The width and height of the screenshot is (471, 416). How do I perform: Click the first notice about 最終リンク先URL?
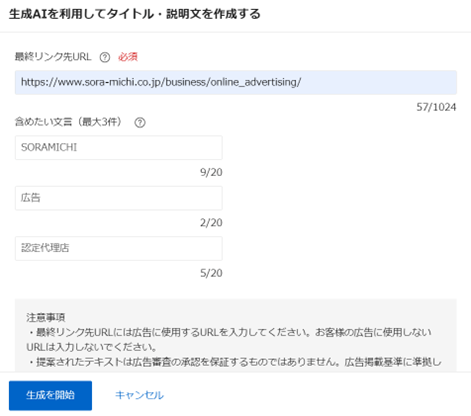[x=229, y=340]
